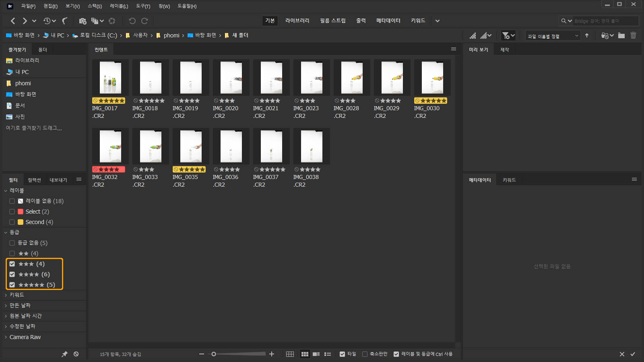Collapse the '레이블' filter section

click(x=6, y=191)
